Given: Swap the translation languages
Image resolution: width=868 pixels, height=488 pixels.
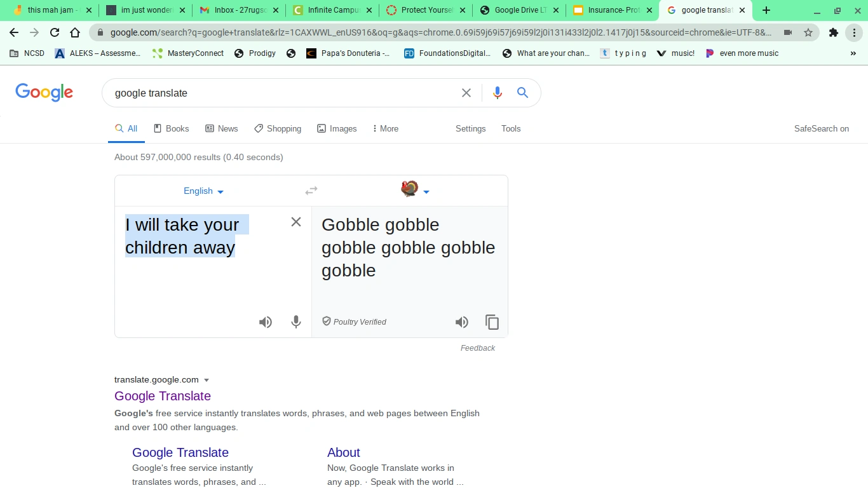Looking at the screenshot, I should click(311, 191).
